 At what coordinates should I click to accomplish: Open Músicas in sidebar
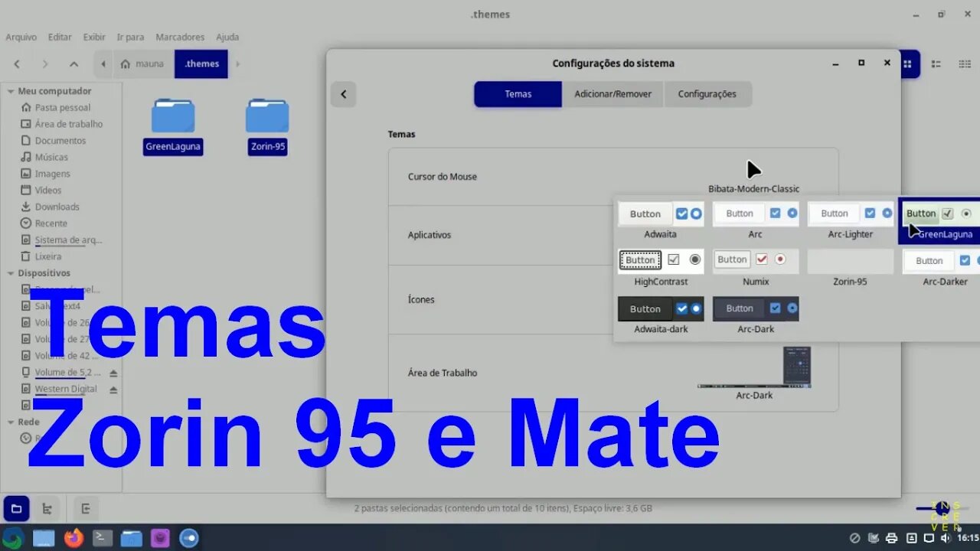51,158
